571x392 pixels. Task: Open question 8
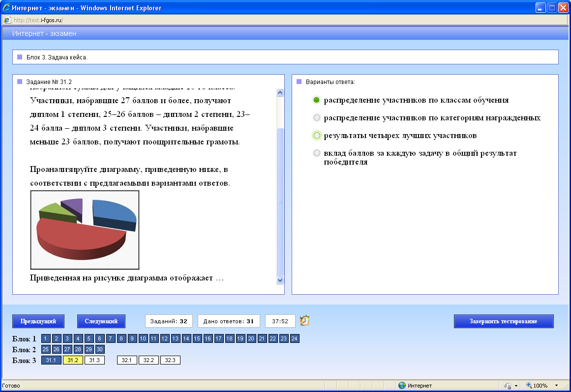[121, 338]
